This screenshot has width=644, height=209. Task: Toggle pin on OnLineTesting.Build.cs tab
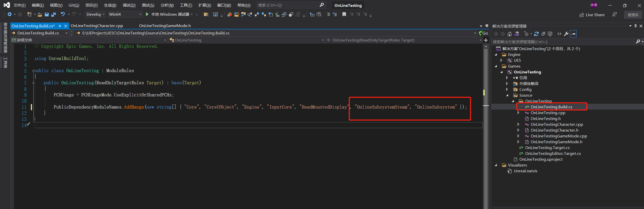(x=60, y=26)
